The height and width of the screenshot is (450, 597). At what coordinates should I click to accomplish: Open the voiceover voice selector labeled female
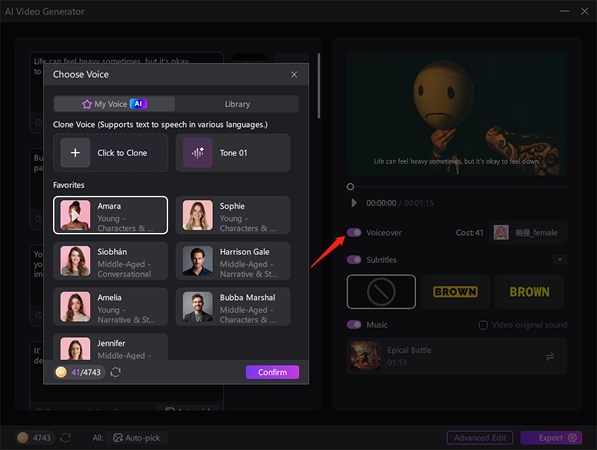coord(528,233)
